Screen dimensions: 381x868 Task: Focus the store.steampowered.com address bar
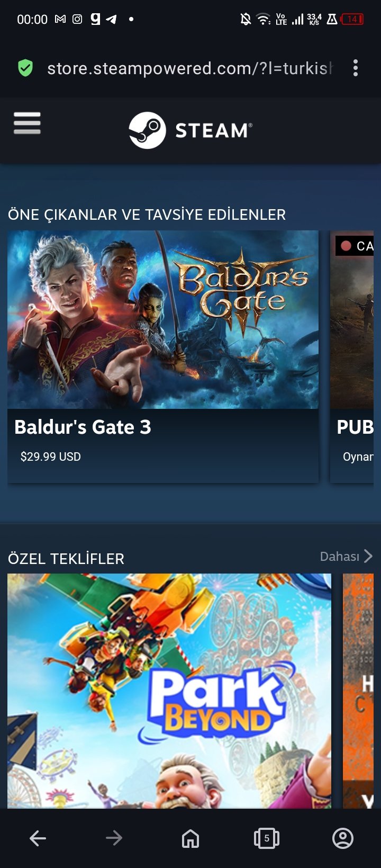190,68
